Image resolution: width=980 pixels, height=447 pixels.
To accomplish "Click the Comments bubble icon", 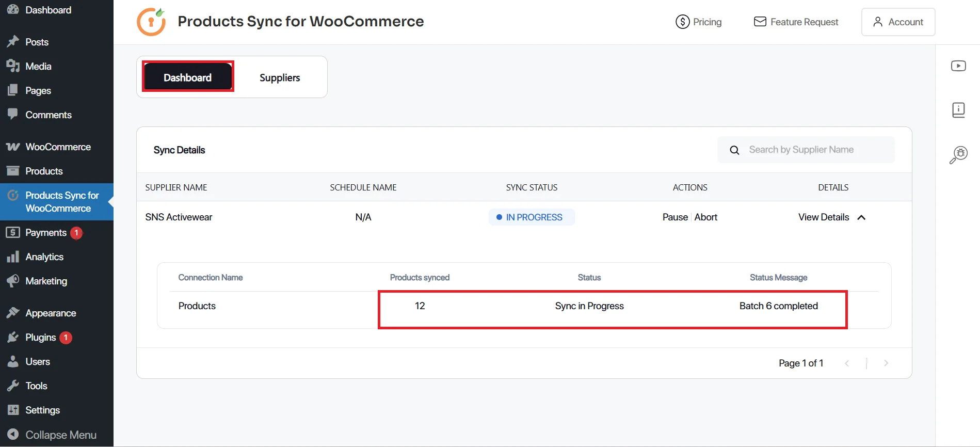I will point(13,115).
